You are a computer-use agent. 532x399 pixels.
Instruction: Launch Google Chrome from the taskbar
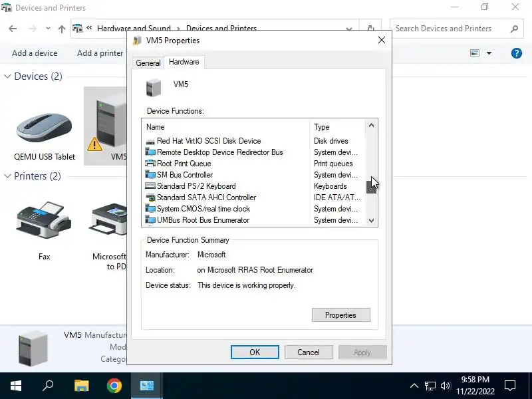(114, 386)
